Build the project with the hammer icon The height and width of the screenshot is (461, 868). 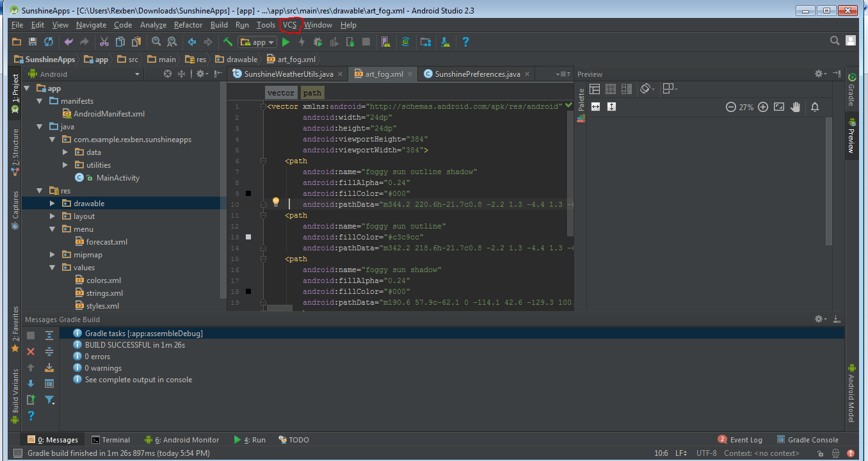228,42
